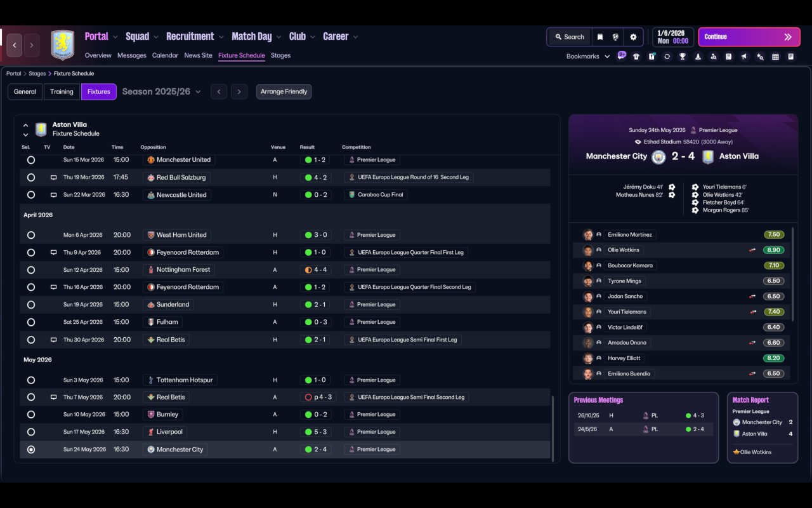Viewport: 812px width, 508px height.
Task: Click Emiliano Martinez player portrait icon
Action: [588, 235]
